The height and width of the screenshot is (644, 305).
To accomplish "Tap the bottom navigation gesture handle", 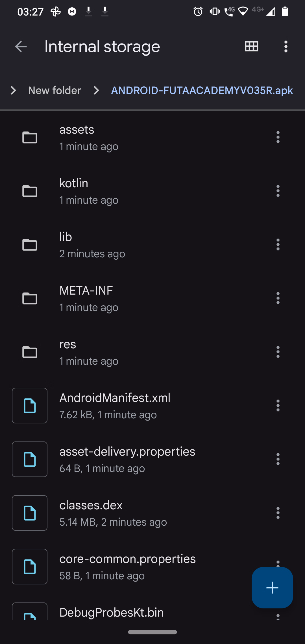I will click(152, 632).
